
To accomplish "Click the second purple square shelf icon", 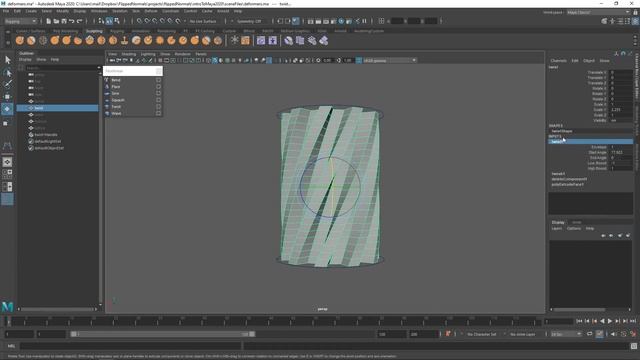I will (x=273, y=40).
